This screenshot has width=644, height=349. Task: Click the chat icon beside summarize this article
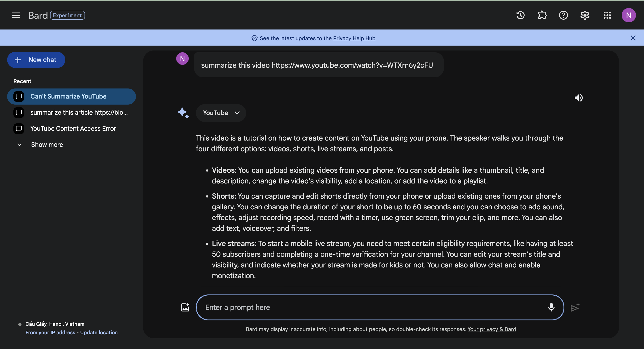coord(19,112)
